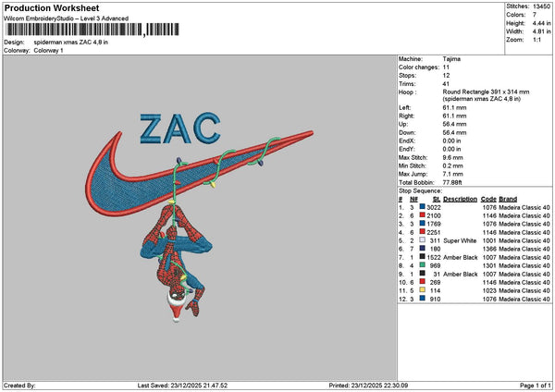The height and width of the screenshot is (392, 555).
Task: Click the blue swatch beside 1769 stitches
Action: point(422,223)
